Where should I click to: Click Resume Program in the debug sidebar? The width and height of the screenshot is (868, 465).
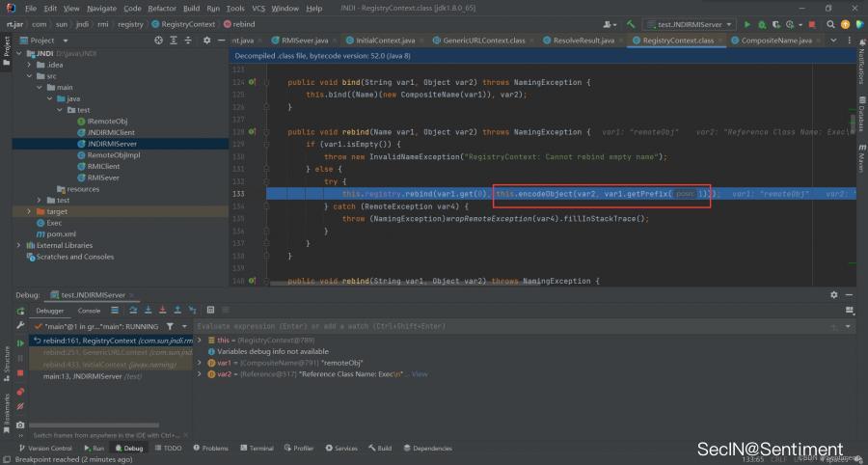20,342
